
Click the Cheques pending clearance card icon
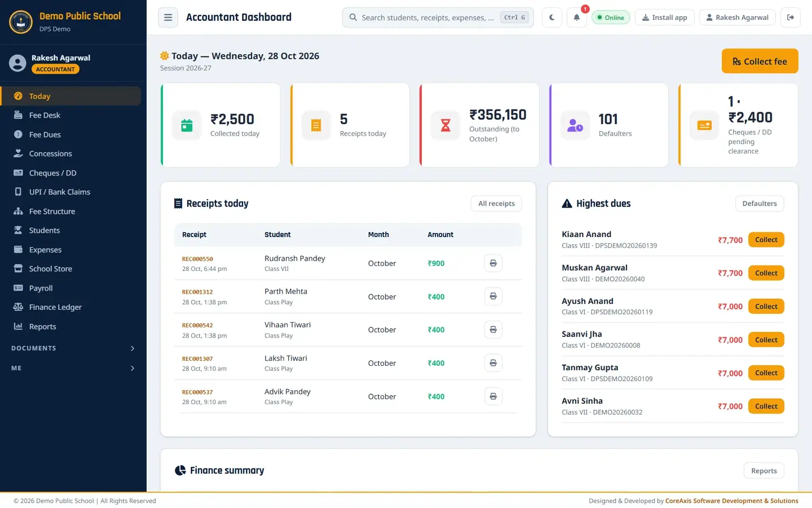[704, 125]
